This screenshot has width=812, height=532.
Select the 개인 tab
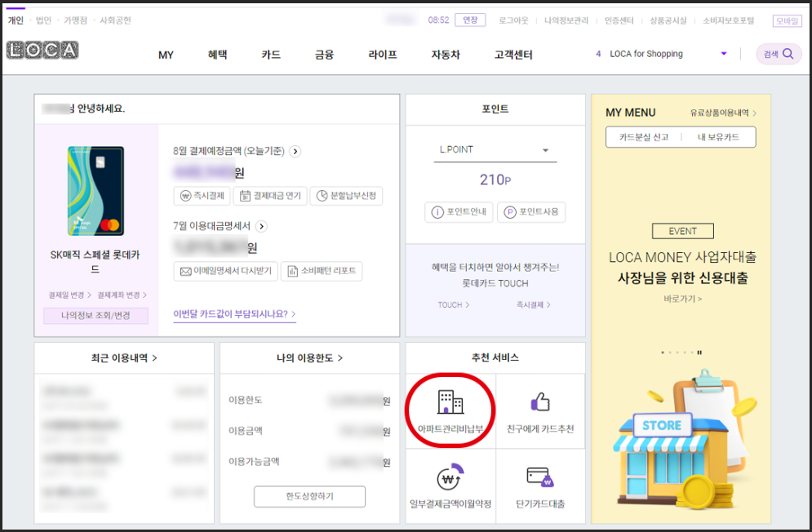(x=16, y=20)
